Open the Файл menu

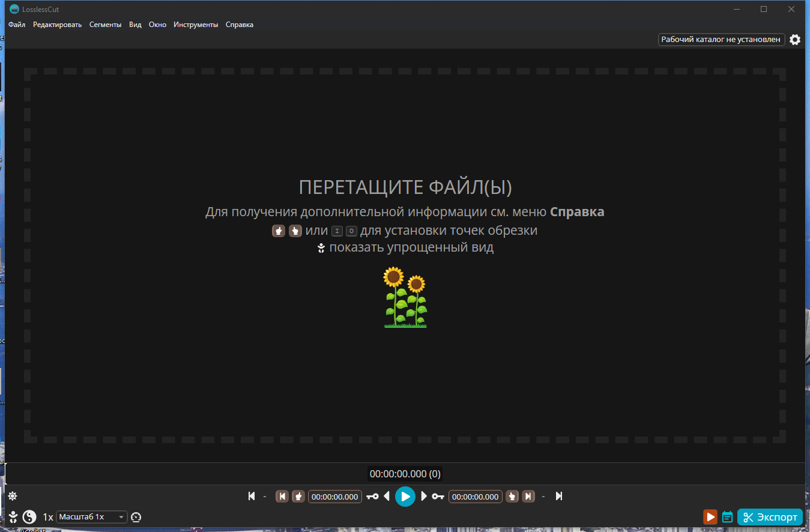(17, 25)
